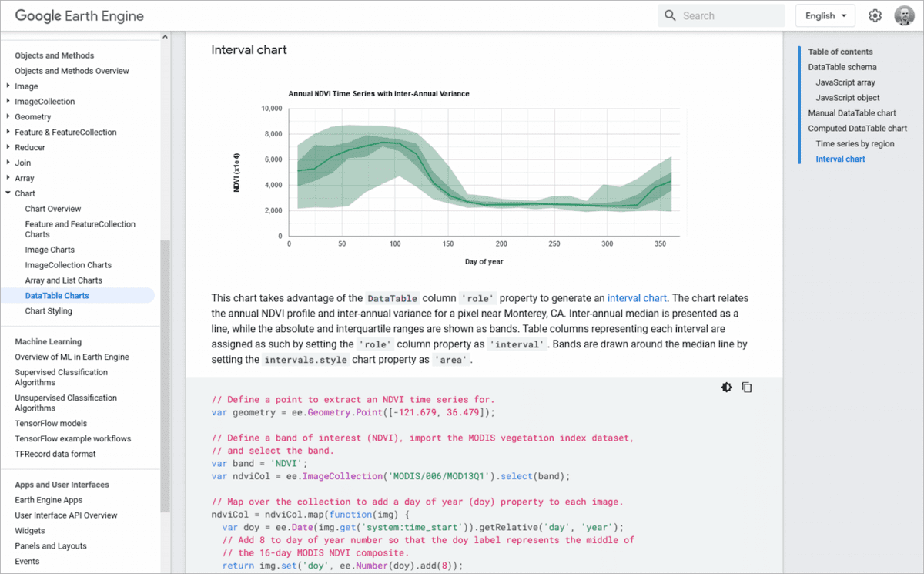This screenshot has height=574, width=924.
Task: Open the English language dropdown
Action: pos(825,15)
